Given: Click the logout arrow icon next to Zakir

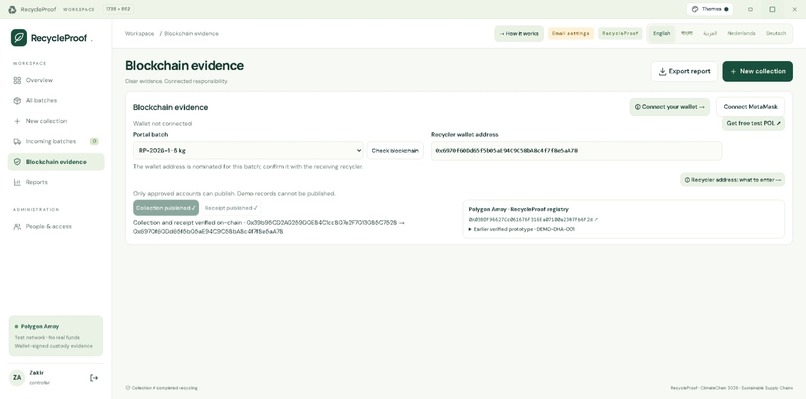Looking at the screenshot, I should pos(94,378).
